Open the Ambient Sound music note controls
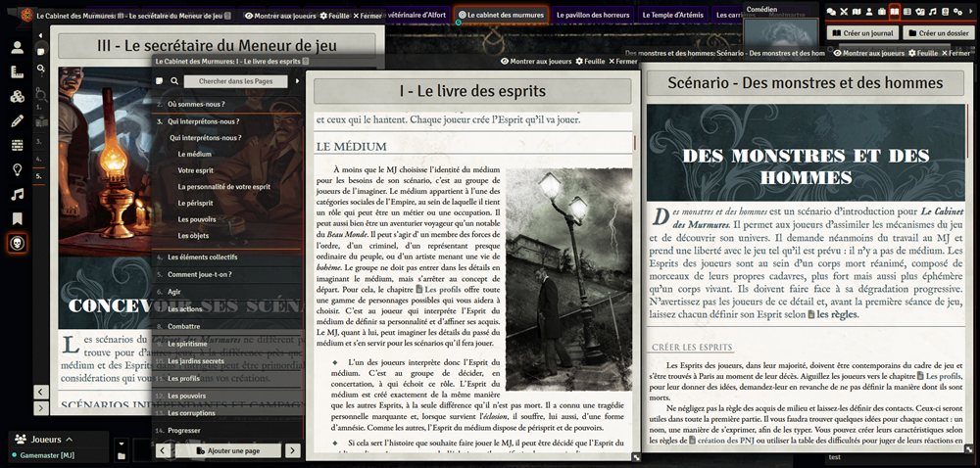 click(18, 195)
